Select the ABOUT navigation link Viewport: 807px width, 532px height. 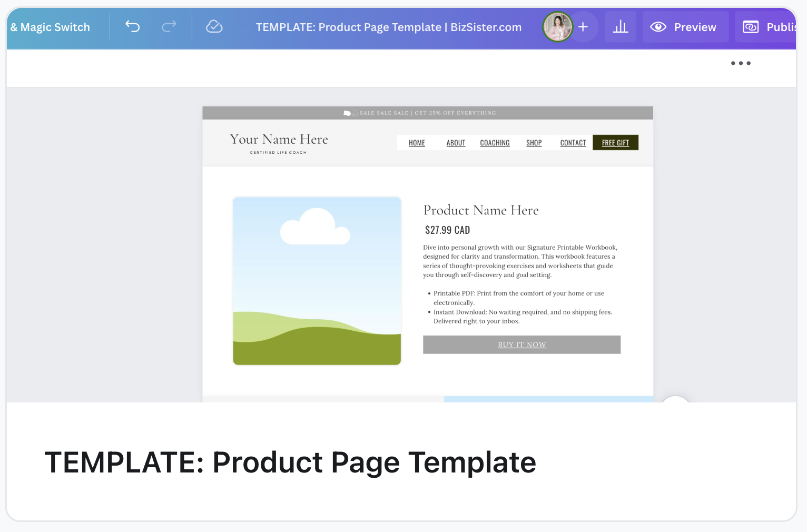point(456,143)
